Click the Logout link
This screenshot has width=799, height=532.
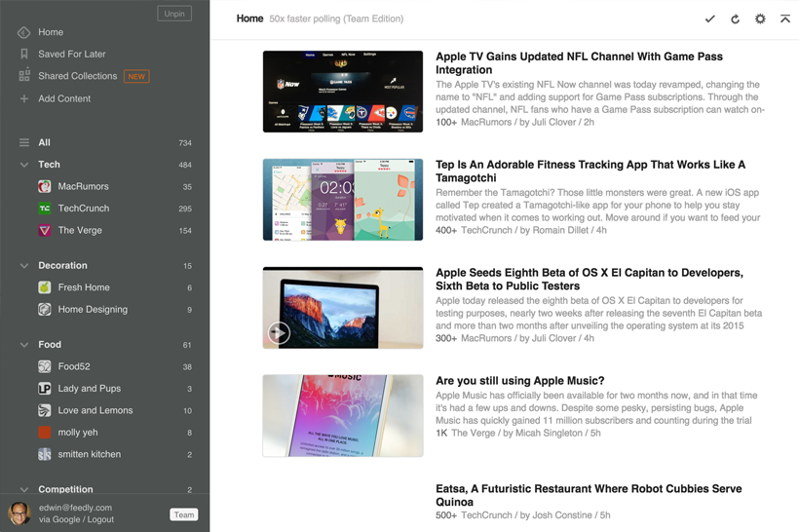point(100,519)
